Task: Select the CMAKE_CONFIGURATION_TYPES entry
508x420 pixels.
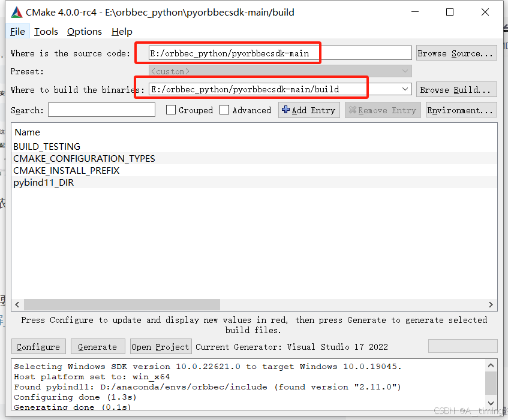Action: 254,159
